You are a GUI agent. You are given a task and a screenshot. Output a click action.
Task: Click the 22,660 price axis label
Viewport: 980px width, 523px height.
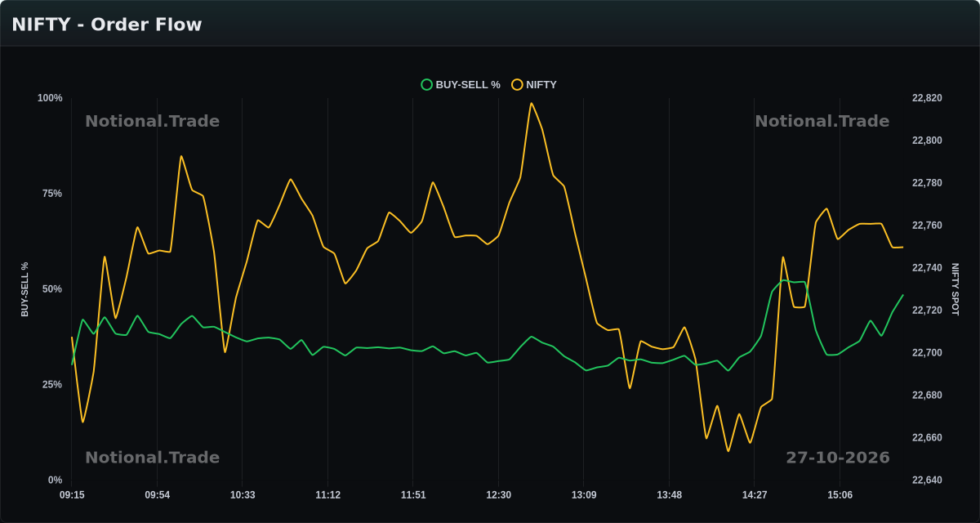927,438
